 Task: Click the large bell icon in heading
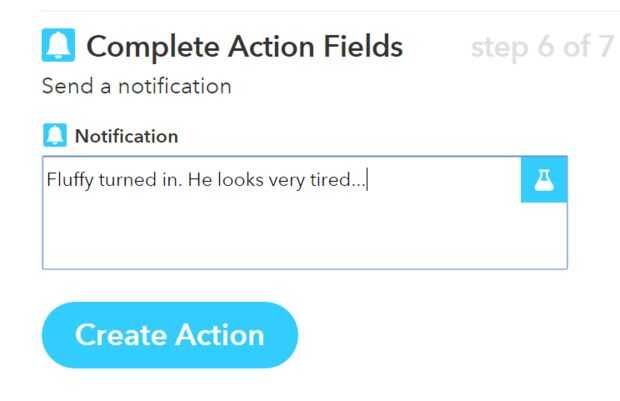coord(58,46)
